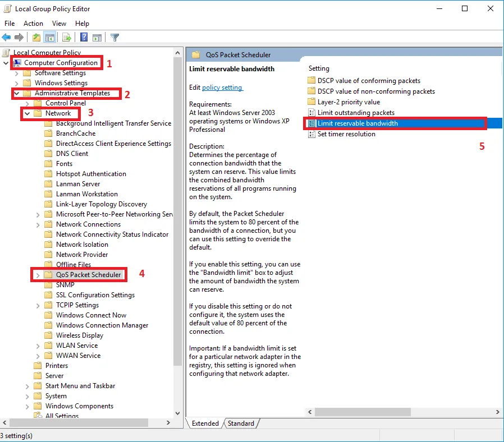
Task: Collapse the Network tree node
Action: click(27, 113)
